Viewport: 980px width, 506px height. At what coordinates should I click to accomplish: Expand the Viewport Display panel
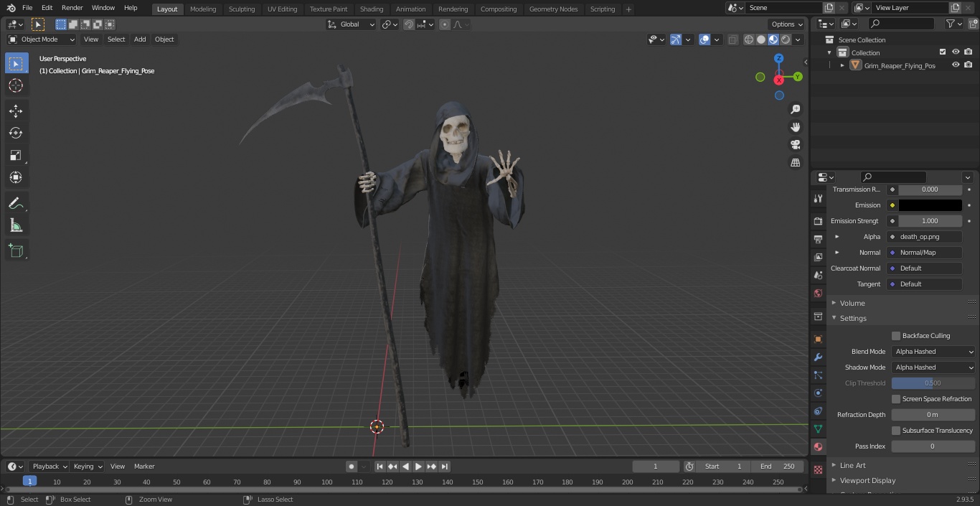pyautogui.click(x=867, y=480)
